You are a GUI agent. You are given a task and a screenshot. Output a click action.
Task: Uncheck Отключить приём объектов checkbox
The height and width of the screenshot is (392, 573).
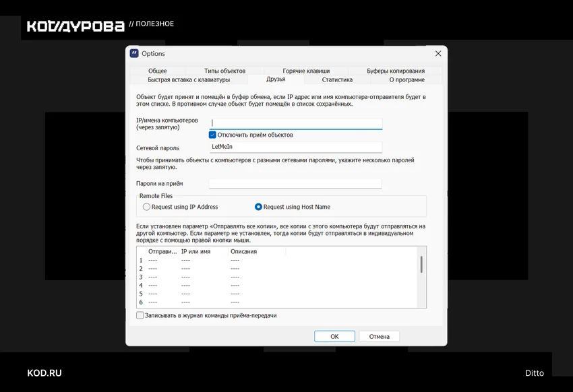pos(212,135)
